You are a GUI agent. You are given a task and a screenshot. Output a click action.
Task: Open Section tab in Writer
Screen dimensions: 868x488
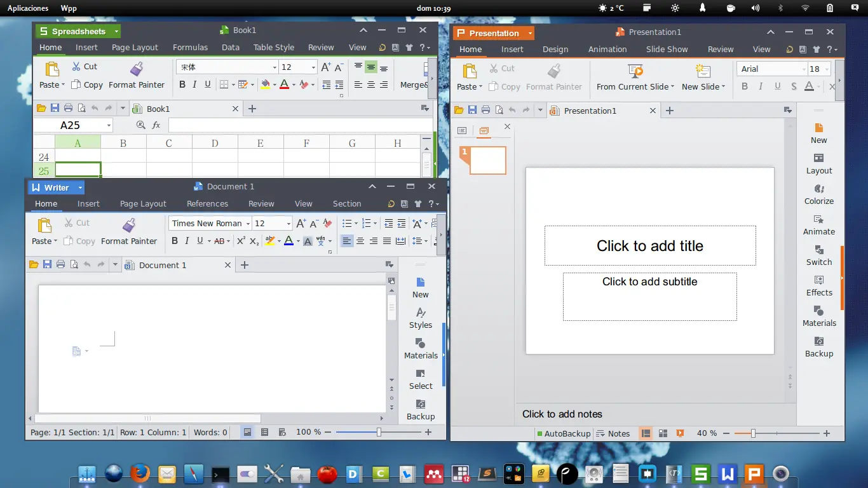pos(347,203)
